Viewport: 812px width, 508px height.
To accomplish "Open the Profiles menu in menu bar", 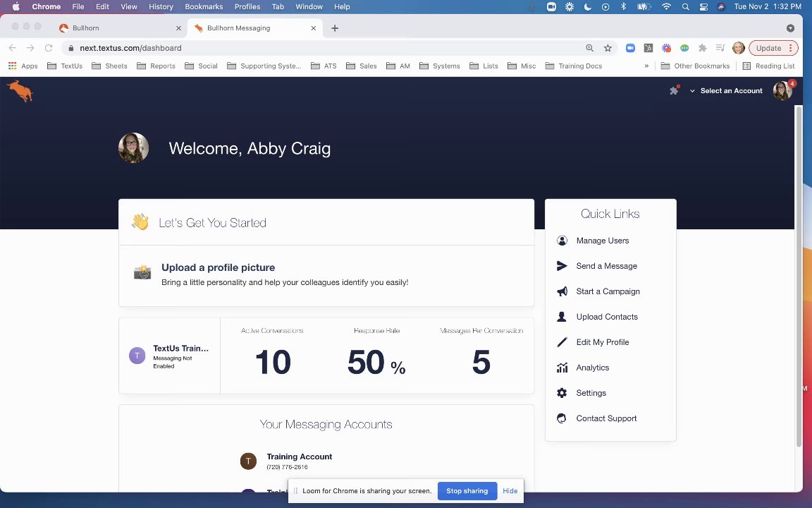I will coord(247,7).
